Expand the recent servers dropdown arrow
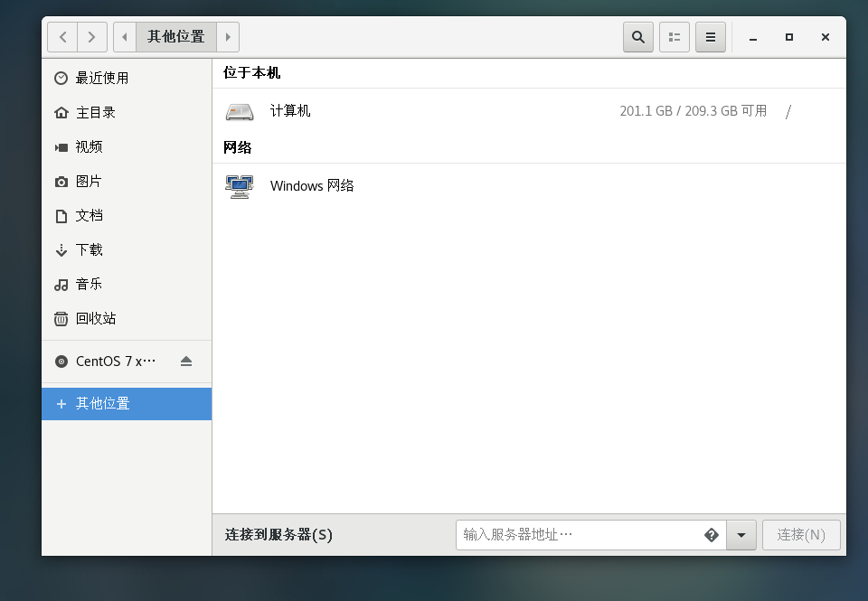 [x=741, y=535]
